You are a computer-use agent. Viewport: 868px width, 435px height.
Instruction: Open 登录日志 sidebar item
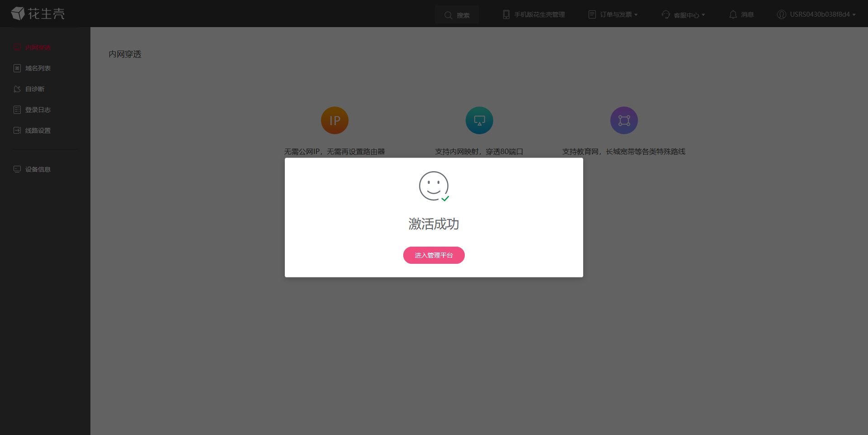point(38,110)
